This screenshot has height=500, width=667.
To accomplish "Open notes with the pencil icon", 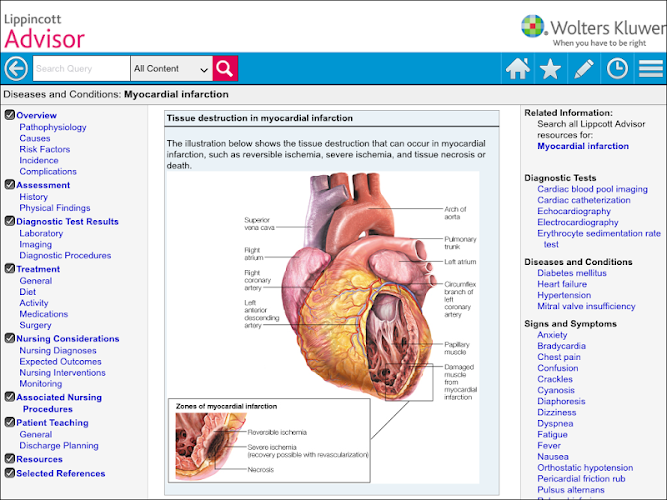I will [584, 69].
